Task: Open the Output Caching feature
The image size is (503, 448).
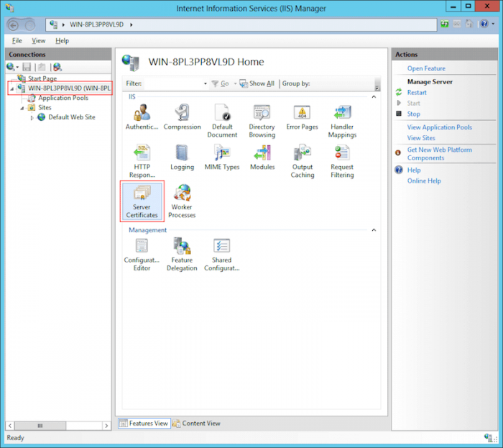Action: (302, 157)
